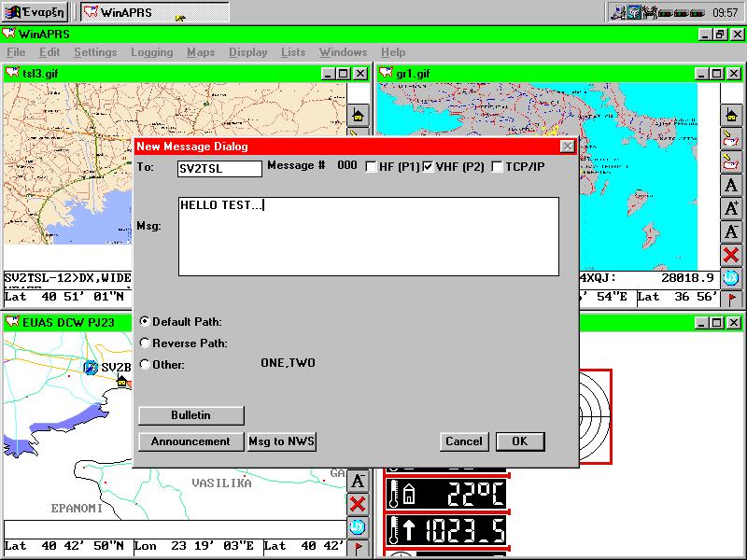Click the A- smaller text icon in gr1.gif
Screen dimensions: 747x560
[731, 231]
